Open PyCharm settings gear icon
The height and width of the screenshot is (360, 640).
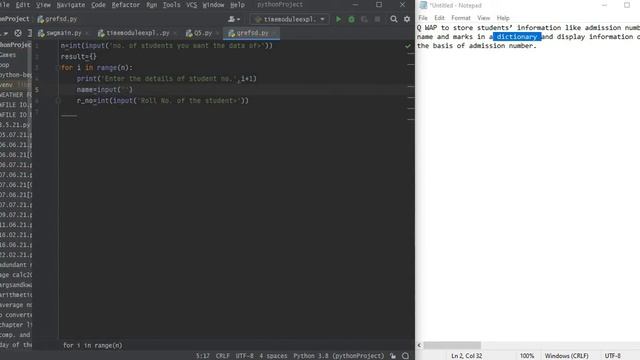click(x=407, y=19)
